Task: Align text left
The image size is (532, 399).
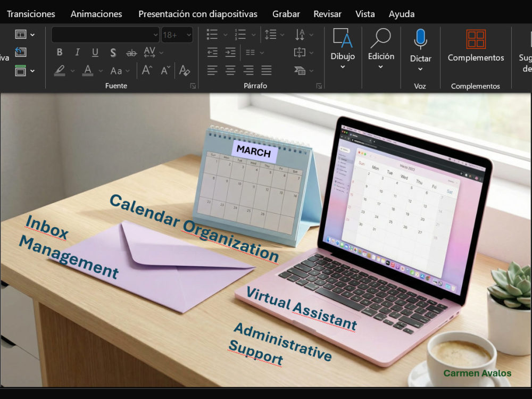Action: [x=212, y=70]
